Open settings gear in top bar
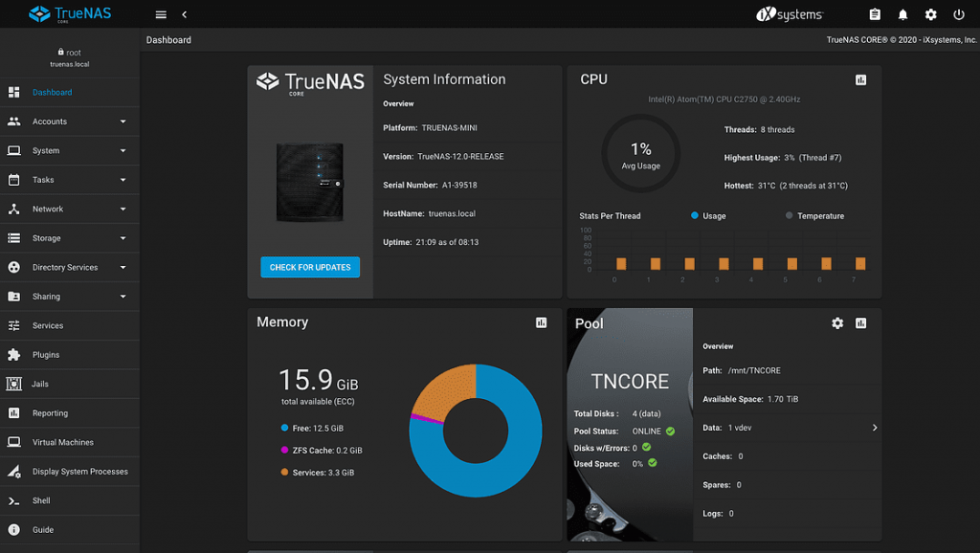Viewport: 980px width, 553px height. 930,14
